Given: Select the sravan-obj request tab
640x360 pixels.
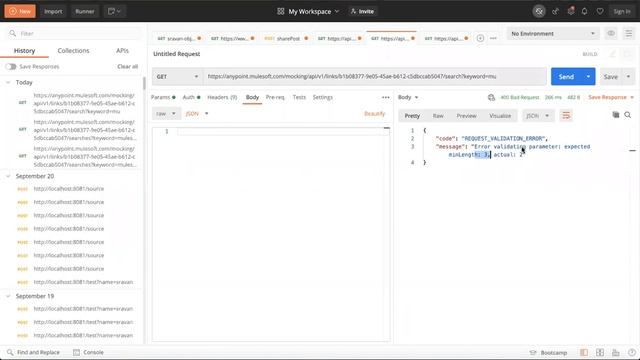Looking at the screenshot, I should pos(178,38).
